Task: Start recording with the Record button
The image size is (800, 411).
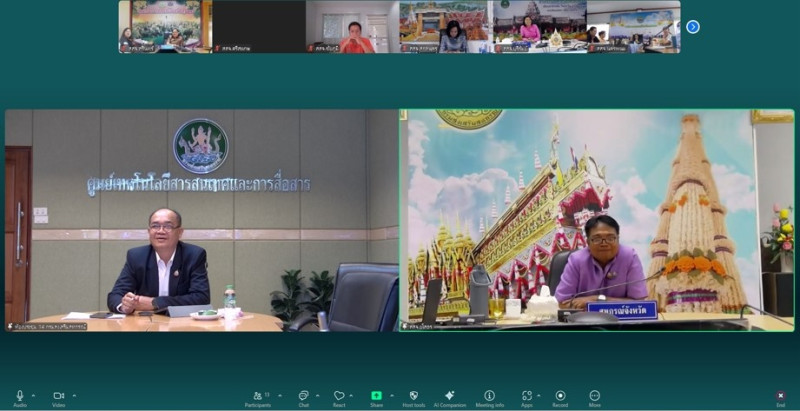Action: tap(560, 398)
